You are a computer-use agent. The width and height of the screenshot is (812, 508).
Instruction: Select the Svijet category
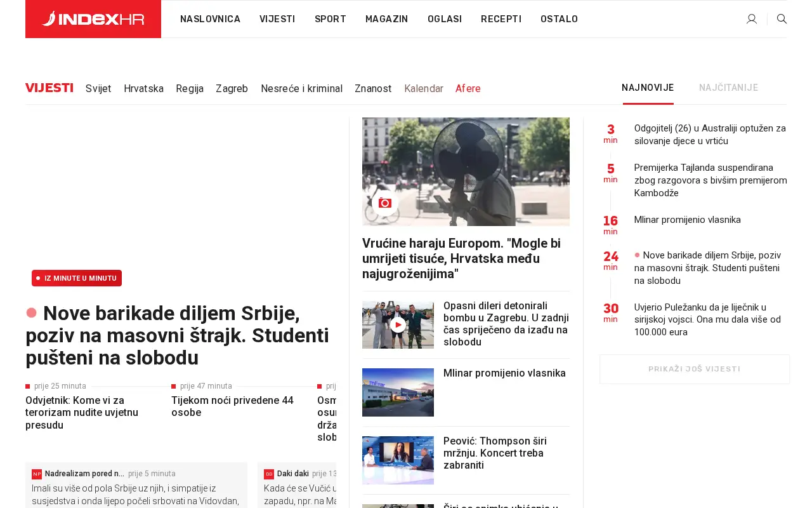click(x=98, y=89)
